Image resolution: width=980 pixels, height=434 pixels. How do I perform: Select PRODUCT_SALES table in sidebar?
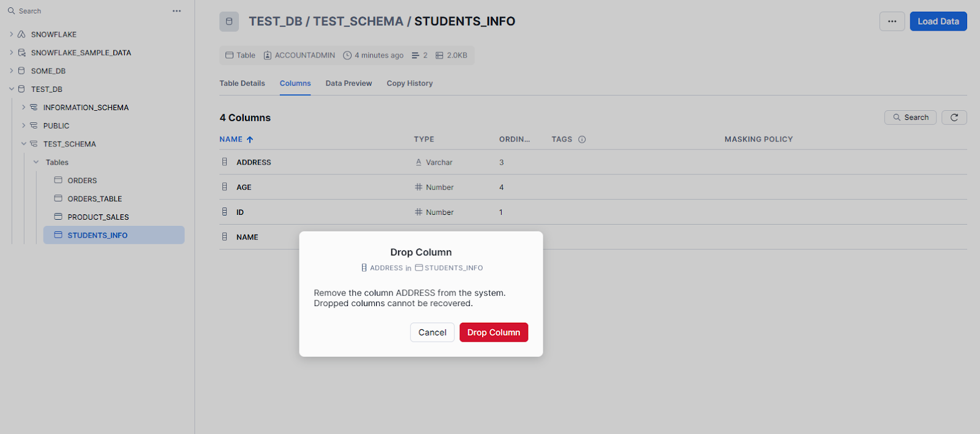point(98,217)
